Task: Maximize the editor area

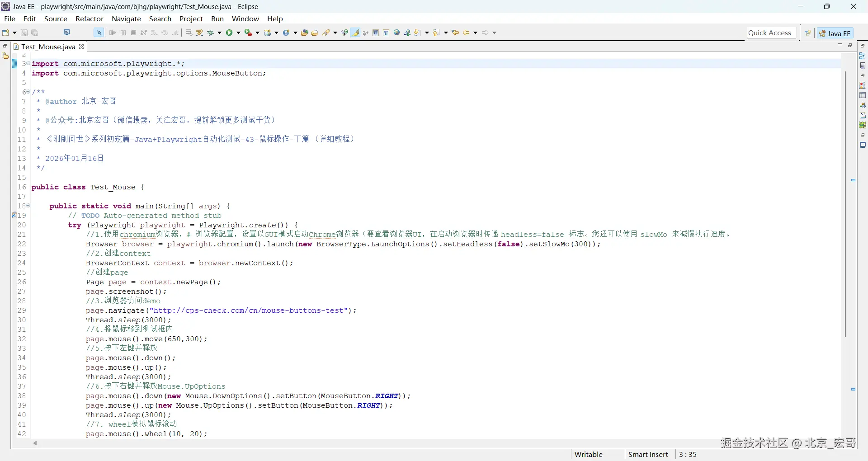Action: (850, 45)
